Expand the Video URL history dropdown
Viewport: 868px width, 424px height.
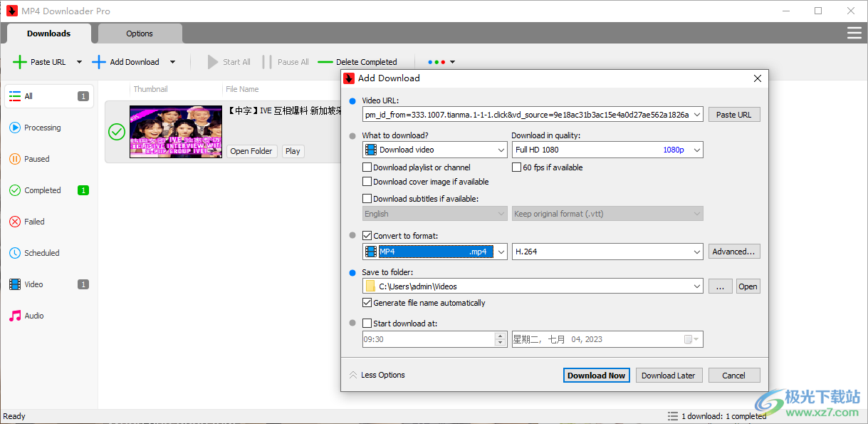(696, 115)
